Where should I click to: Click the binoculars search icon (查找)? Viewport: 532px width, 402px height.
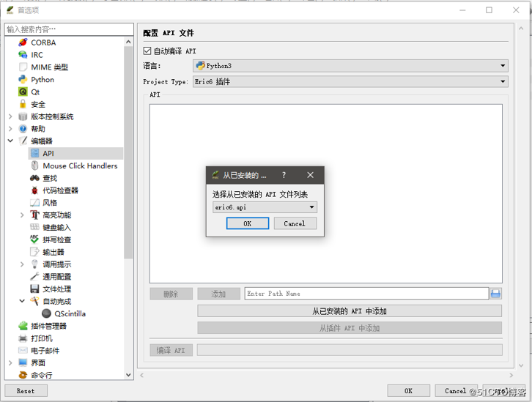click(x=34, y=178)
